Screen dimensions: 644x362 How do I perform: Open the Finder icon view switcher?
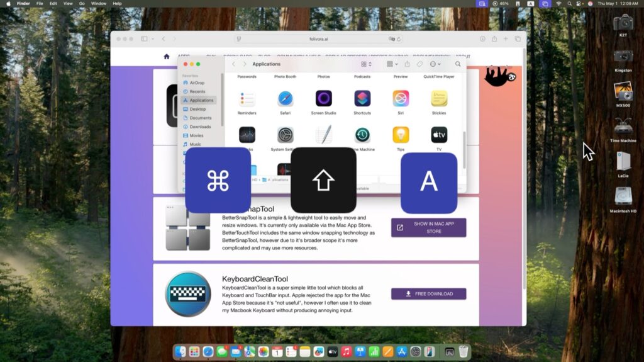(366, 64)
